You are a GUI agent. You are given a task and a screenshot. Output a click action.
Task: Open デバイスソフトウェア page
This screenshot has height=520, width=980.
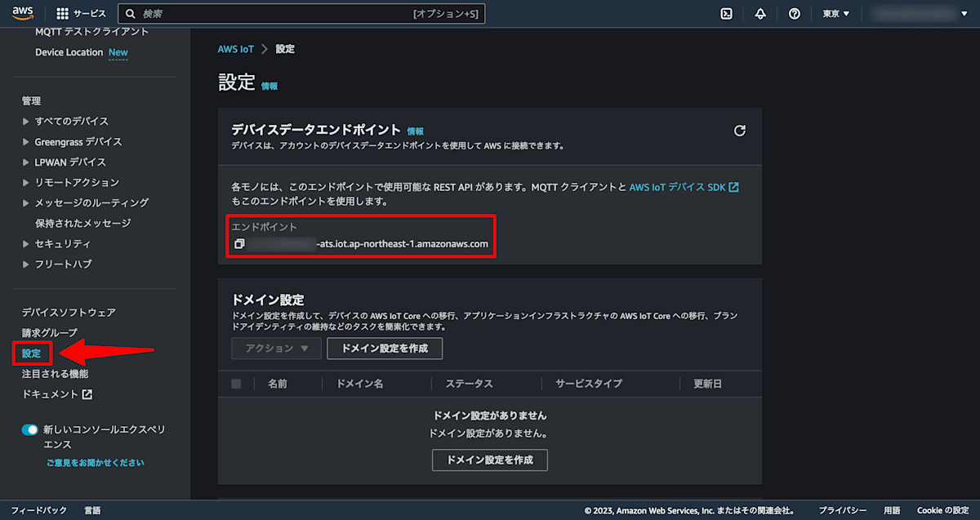(69, 312)
